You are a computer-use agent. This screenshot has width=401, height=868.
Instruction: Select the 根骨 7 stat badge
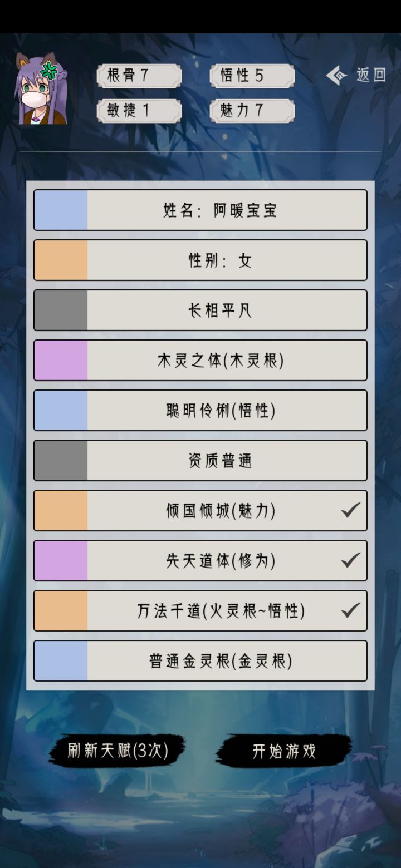(x=139, y=76)
